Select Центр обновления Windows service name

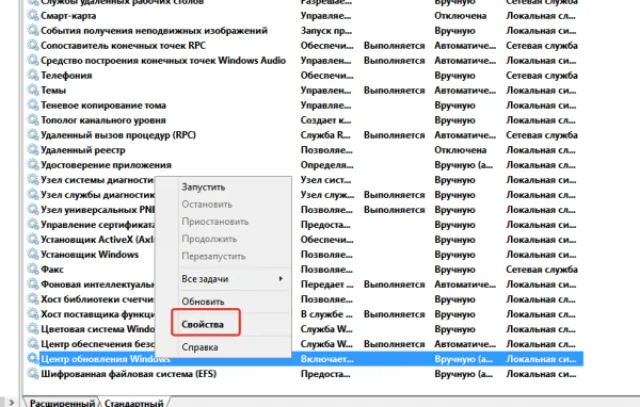pyautogui.click(x=105, y=359)
